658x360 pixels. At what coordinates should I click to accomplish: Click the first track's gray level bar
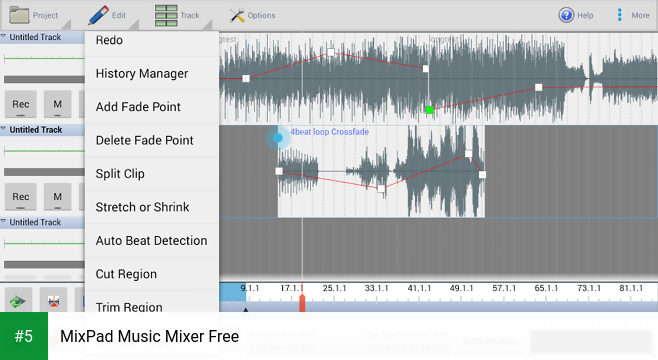tap(44, 79)
